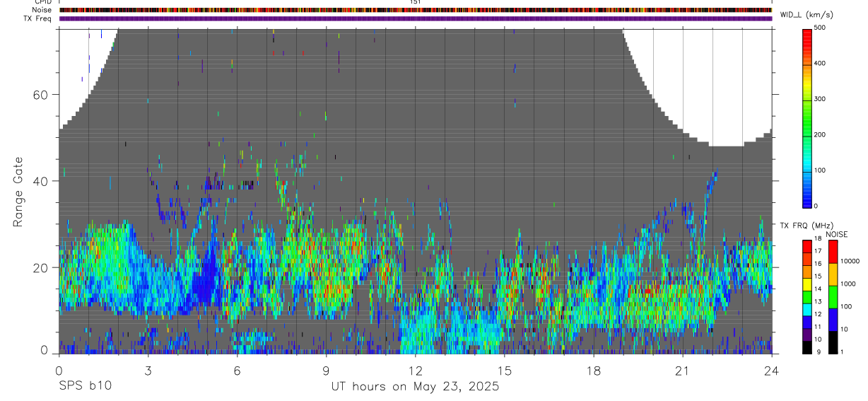Click the WID spectral width colorbar
This screenshot has height=401, width=868.
point(807,117)
